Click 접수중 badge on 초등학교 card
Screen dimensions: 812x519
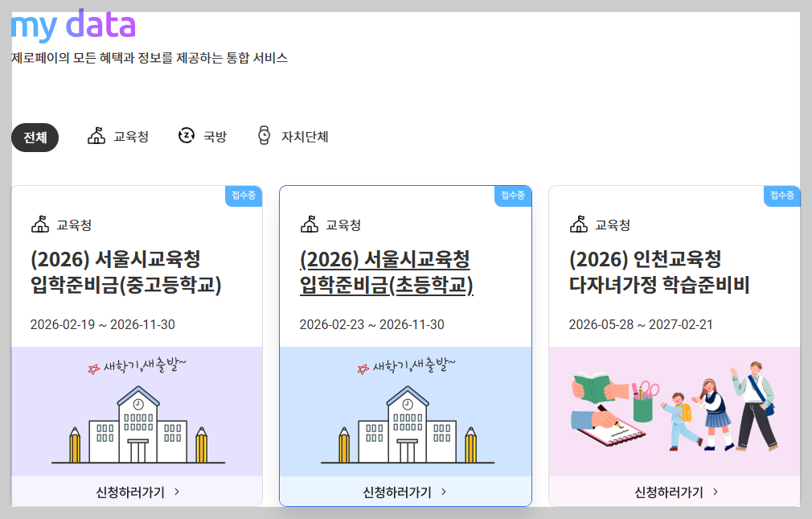(x=513, y=196)
